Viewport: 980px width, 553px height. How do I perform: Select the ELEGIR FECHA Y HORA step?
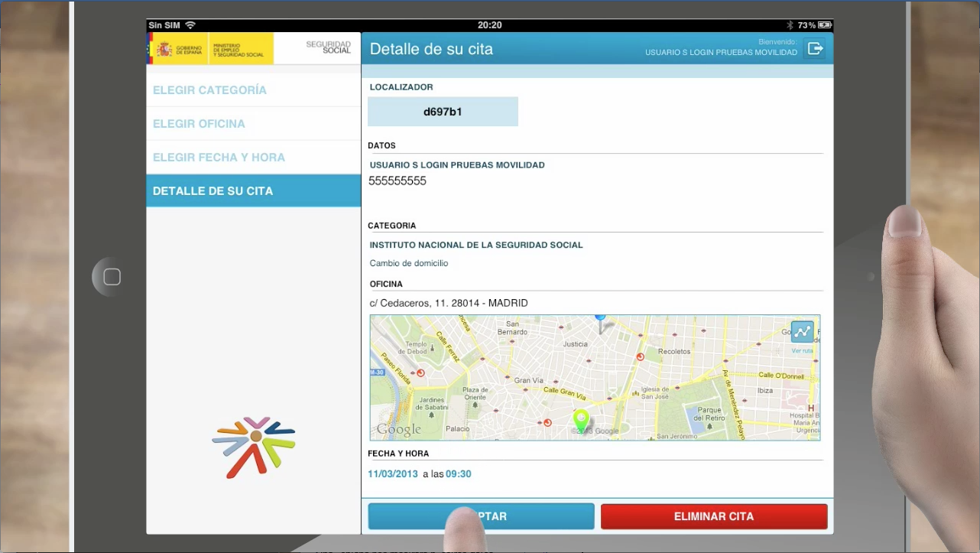point(253,158)
